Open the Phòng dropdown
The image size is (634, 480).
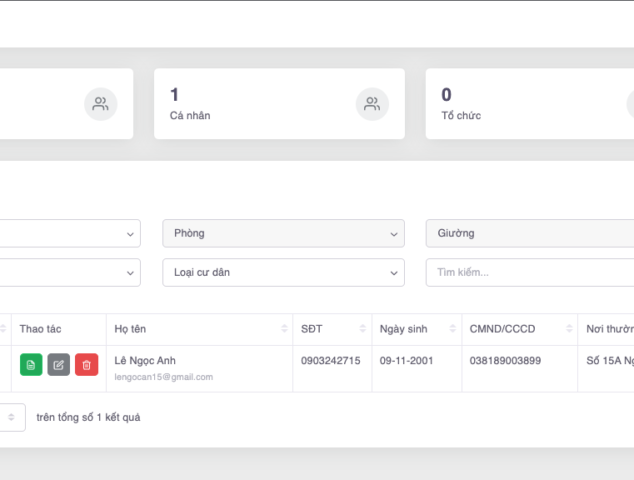coord(283,233)
